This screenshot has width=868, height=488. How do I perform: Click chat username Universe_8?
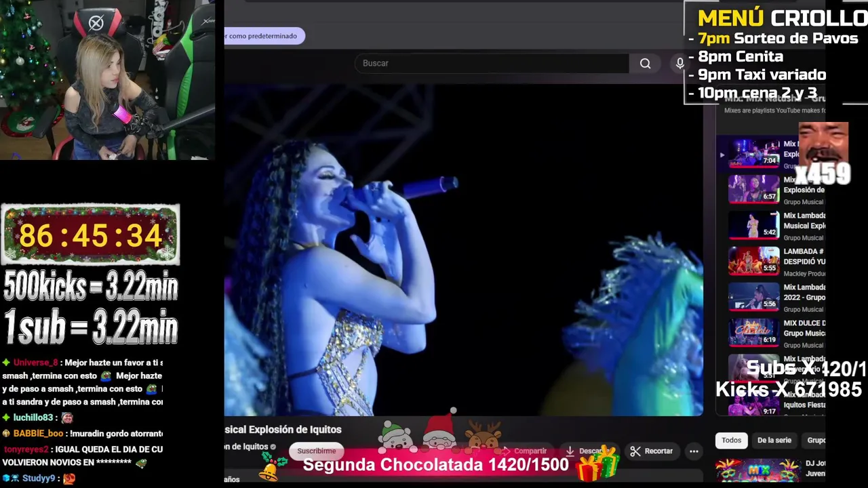click(35, 363)
